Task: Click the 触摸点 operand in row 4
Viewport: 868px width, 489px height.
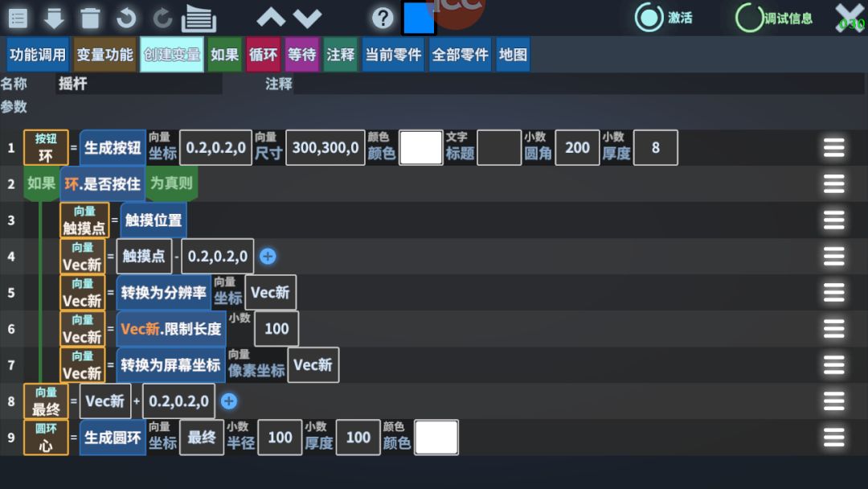Action: pos(144,257)
